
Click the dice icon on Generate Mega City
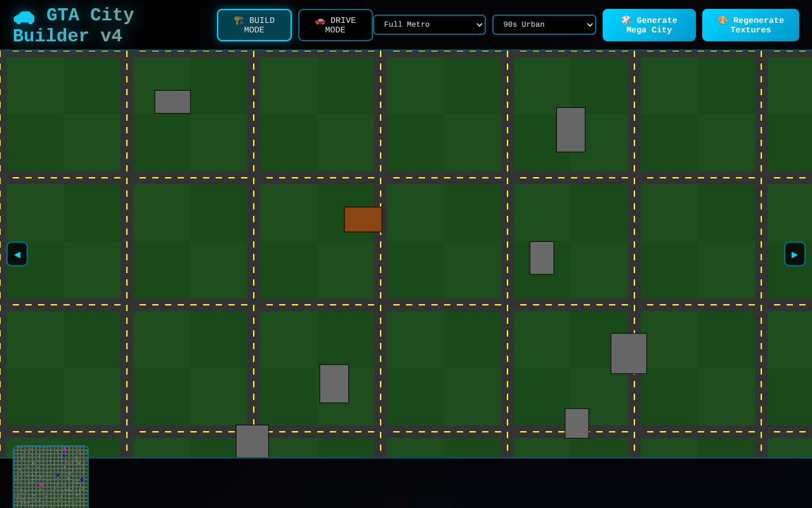627,20
